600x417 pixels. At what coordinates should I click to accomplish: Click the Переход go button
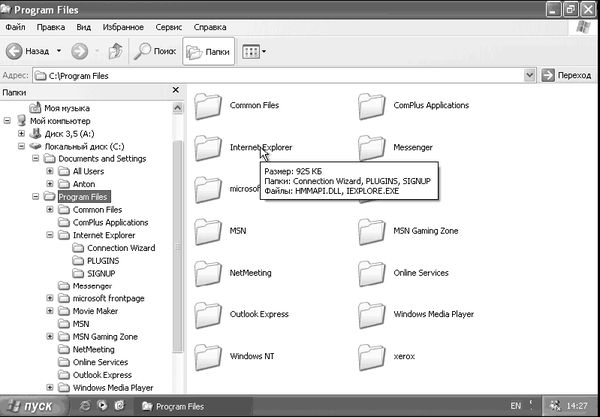point(566,75)
